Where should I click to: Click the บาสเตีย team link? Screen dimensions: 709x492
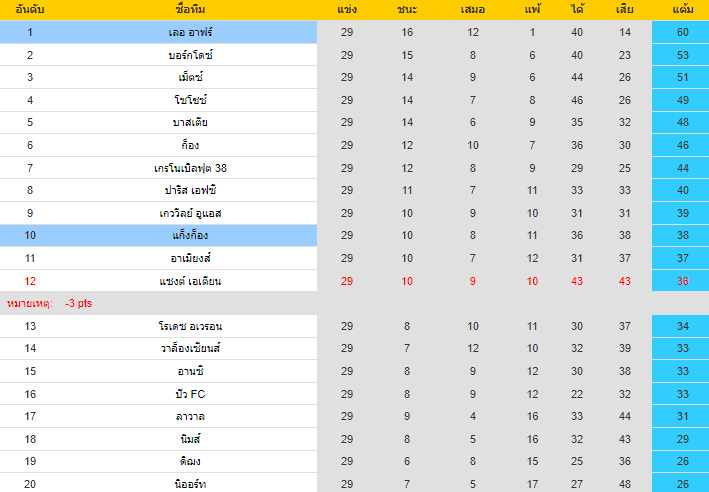pyautogui.click(x=190, y=122)
